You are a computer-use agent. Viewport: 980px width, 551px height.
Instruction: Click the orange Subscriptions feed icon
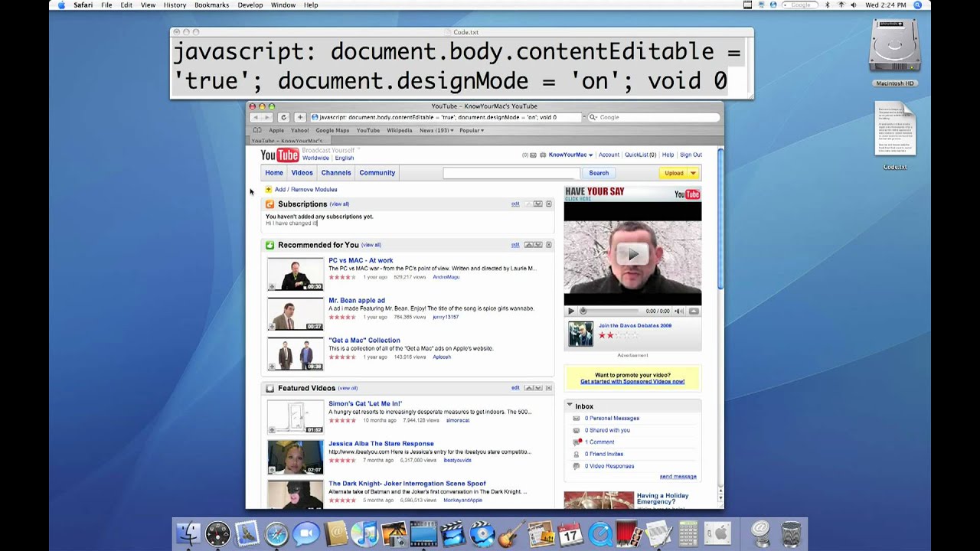(269, 204)
